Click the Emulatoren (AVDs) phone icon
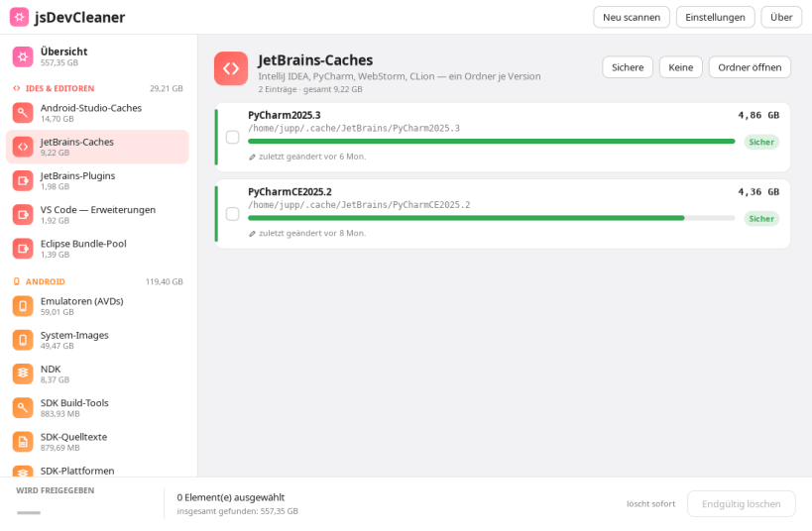 coord(23,306)
